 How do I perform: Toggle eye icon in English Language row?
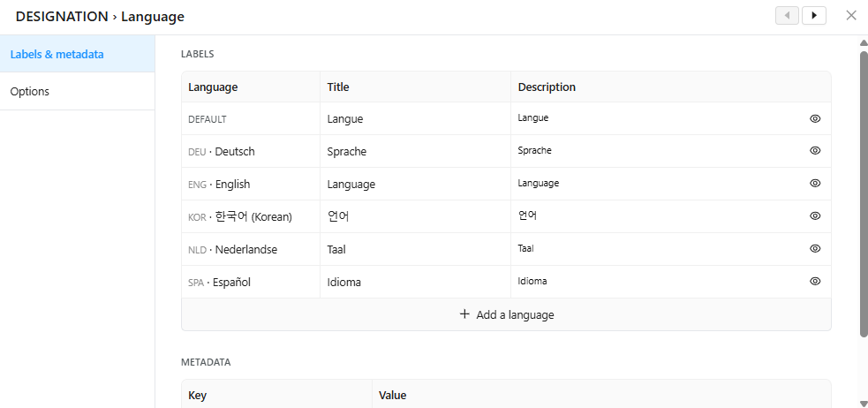[x=815, y=183]
